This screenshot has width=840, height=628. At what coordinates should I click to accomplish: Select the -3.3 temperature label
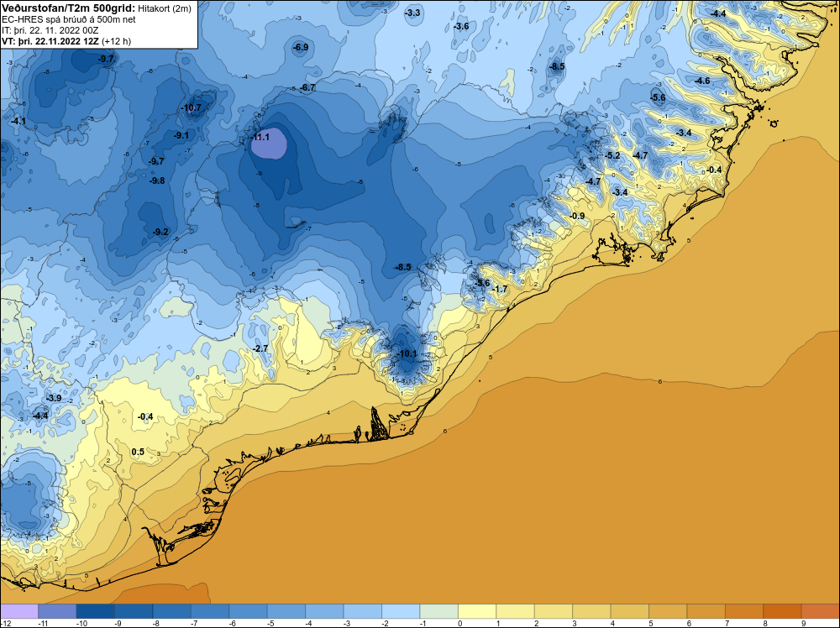(412, 13)
